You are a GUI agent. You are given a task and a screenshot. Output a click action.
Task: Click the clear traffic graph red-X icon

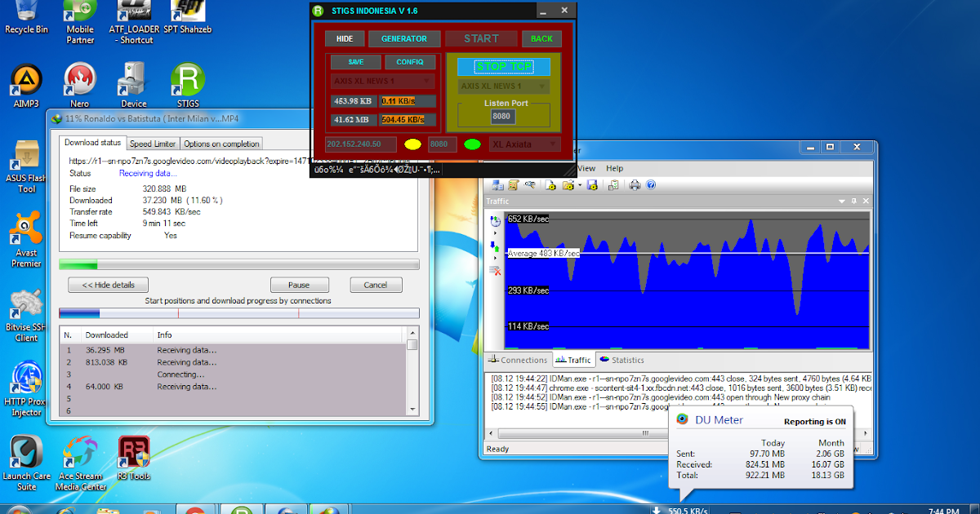click(x=495, y=269)
